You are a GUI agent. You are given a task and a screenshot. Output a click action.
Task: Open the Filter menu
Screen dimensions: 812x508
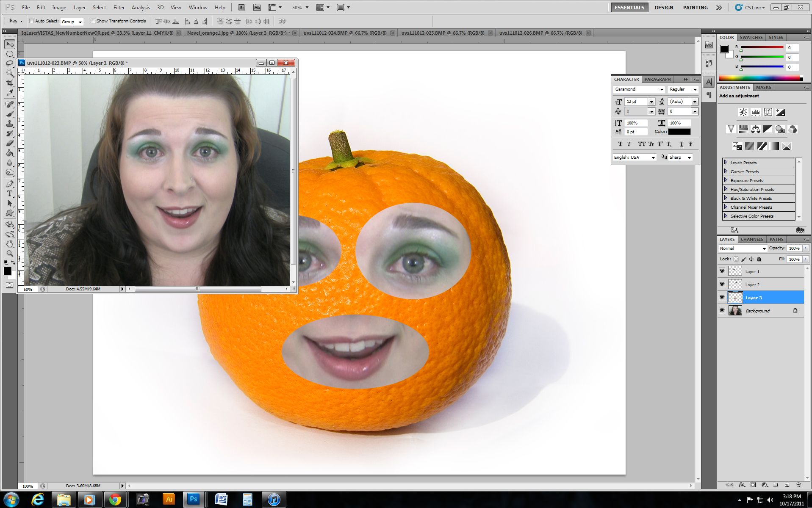coord(119,7)
